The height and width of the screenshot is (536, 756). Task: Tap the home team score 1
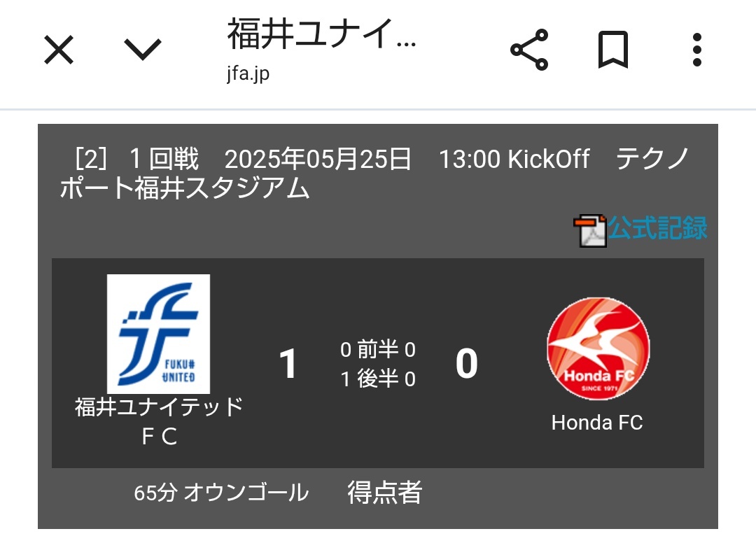click(288, 364)
